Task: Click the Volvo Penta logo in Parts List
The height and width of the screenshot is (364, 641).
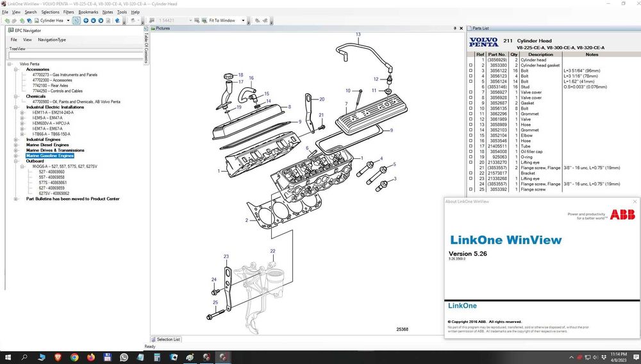Action: [483, 42]
